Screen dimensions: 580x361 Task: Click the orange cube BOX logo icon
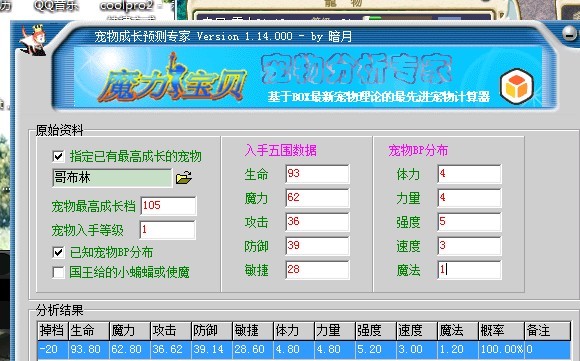pos(517,86)
